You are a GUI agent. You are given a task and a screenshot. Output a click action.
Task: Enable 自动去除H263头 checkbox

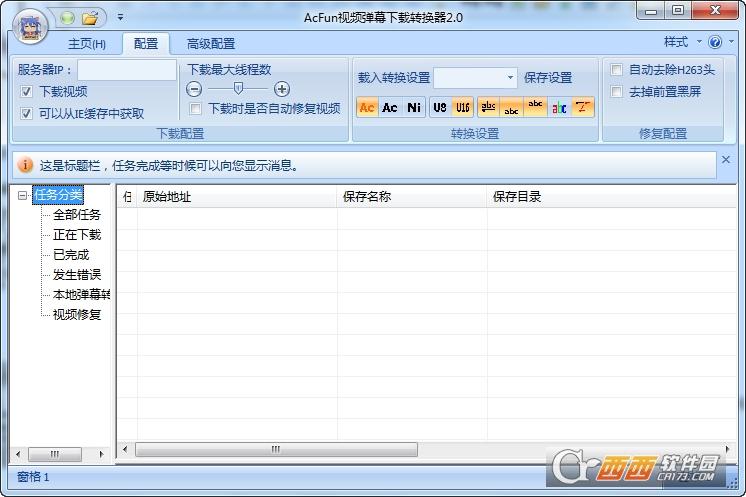point(617,69)
